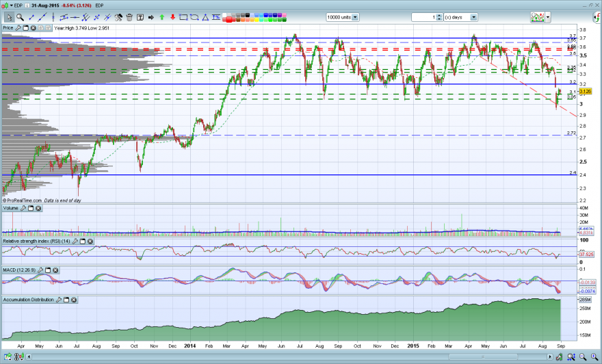Choose the text annotation tool
This screenshot has height=364, width=602.
pos(140,17)
